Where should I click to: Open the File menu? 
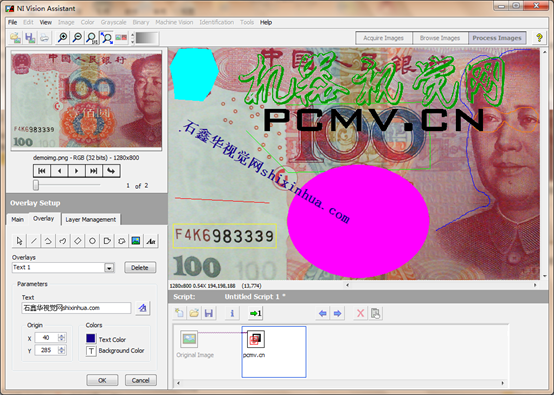click(13, 22)
